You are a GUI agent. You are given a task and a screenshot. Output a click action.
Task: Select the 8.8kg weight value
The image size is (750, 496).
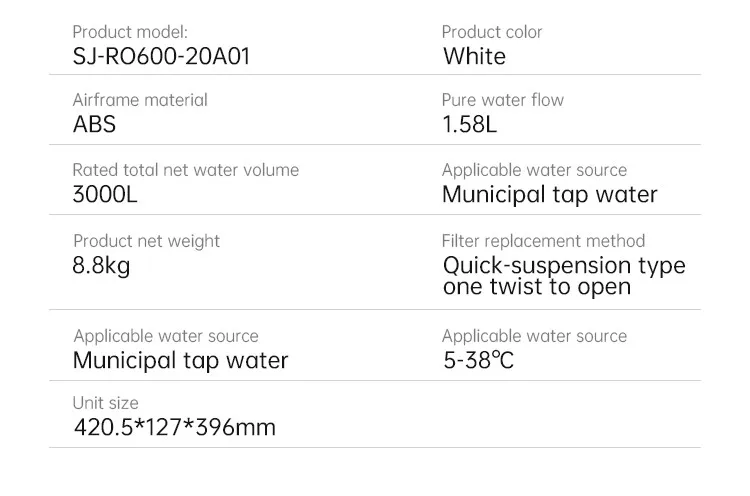click(x=101, y=266)
